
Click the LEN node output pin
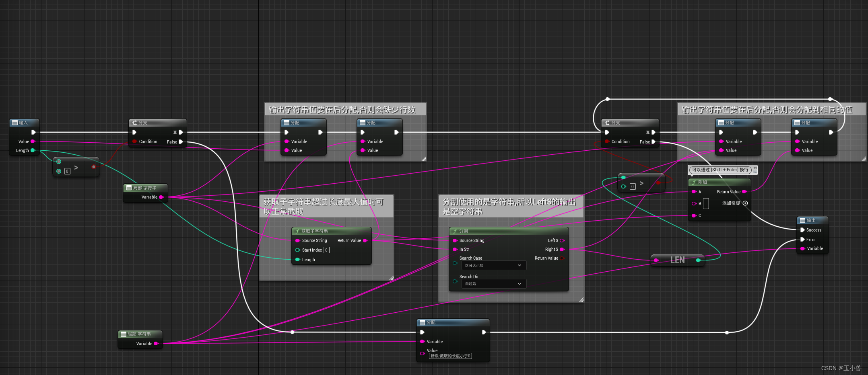pyautogui.click(x=698, y=260)
